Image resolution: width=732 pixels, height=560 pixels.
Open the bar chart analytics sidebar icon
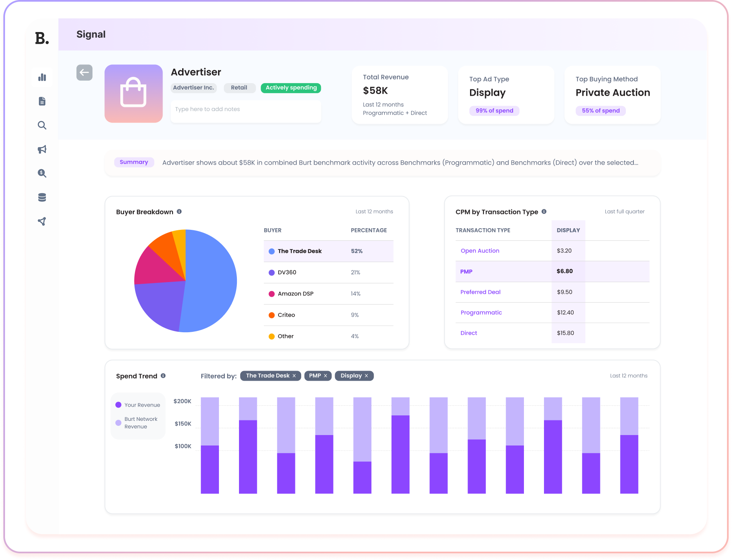coord(42,77)
